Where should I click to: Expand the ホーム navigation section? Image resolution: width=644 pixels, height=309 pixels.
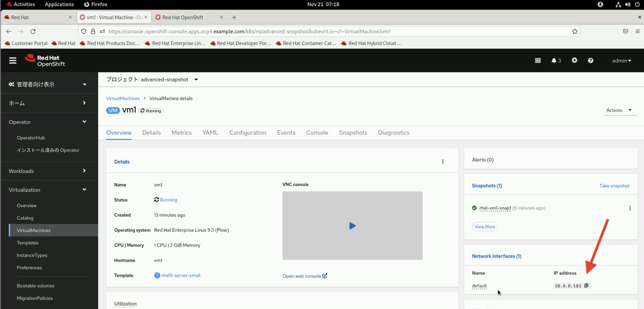49,103
